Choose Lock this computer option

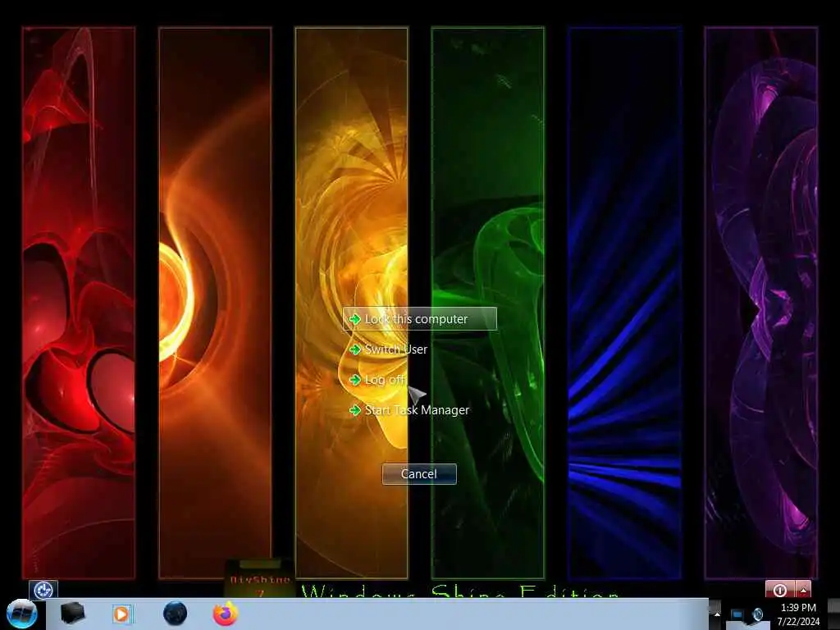pyautogui.click(x=419, y=319)
